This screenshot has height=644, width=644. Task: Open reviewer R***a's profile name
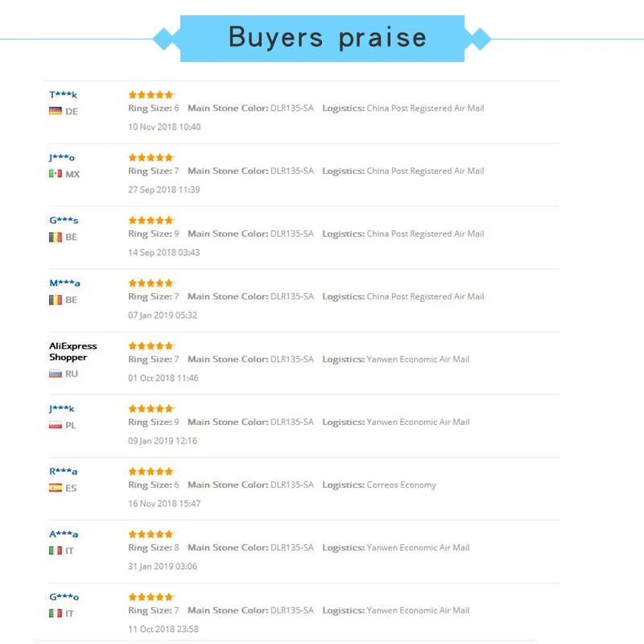63,472
